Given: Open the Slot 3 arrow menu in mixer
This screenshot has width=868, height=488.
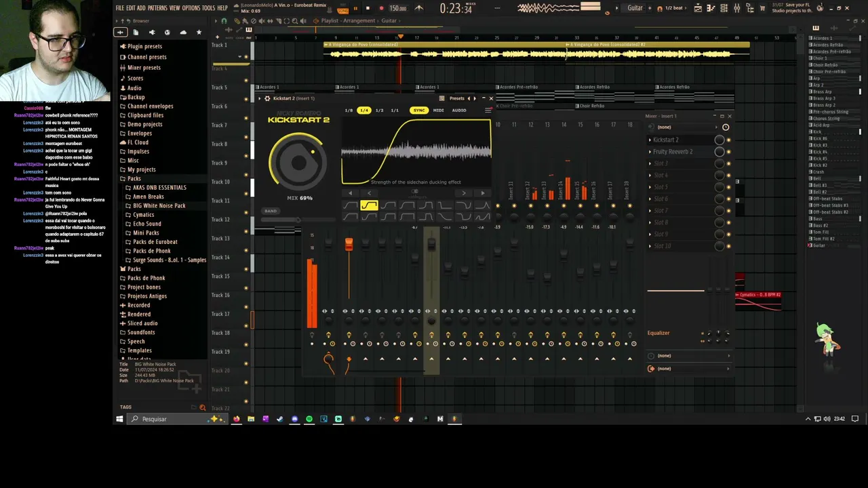Looking at the screenshot, I should 650,163.
